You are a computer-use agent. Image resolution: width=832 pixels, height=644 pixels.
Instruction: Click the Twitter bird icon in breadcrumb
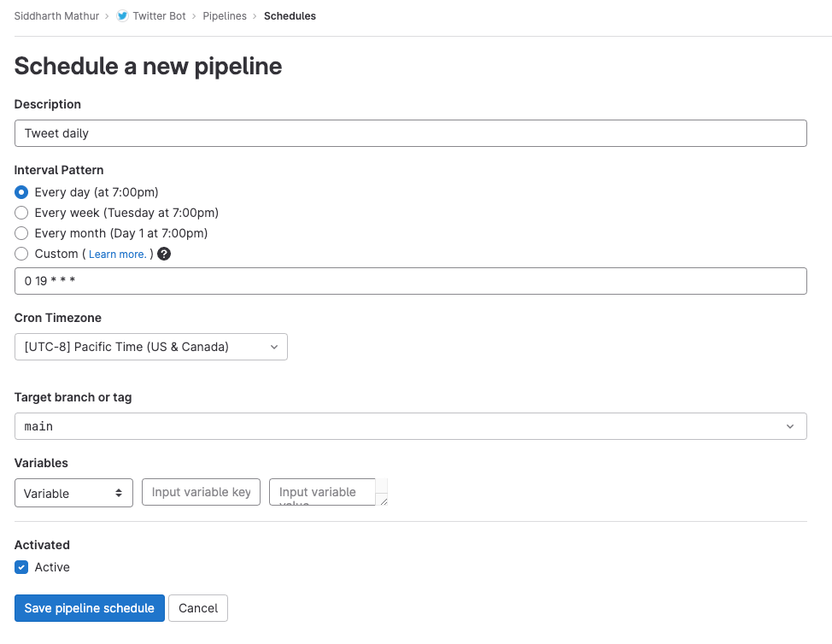(x=120, y=15)
